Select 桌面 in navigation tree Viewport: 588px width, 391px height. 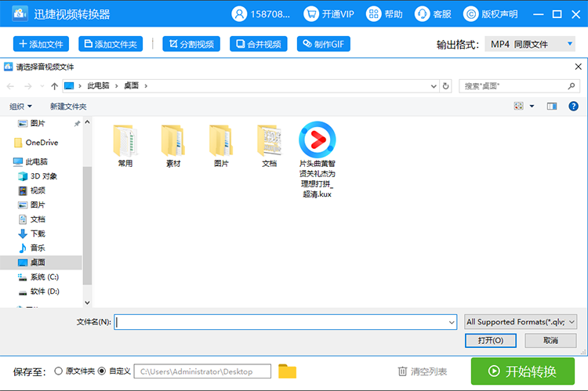pos(42,262)
